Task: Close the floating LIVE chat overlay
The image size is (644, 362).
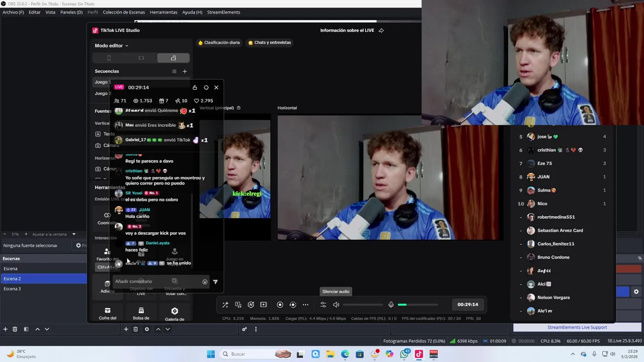Action: 216,87
